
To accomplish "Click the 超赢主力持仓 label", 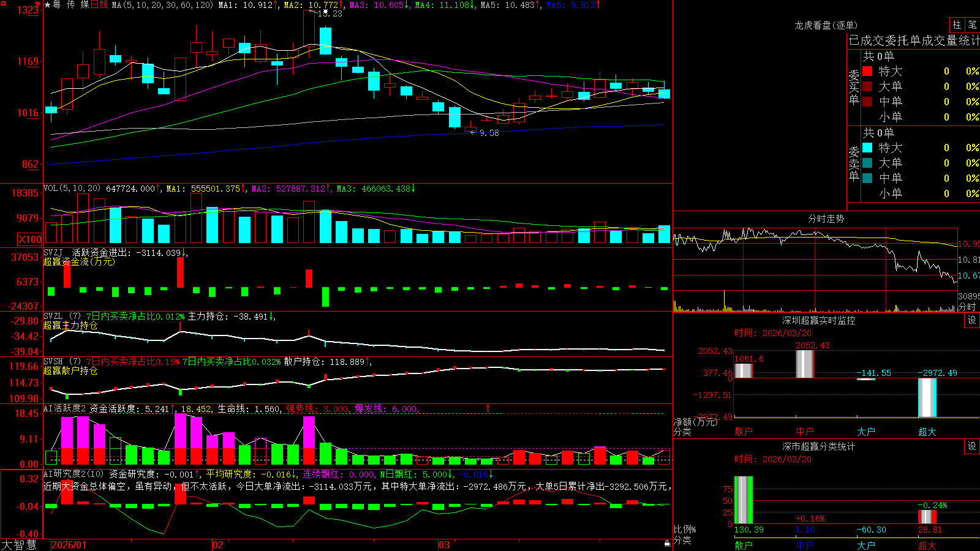I will click(70, 325).
